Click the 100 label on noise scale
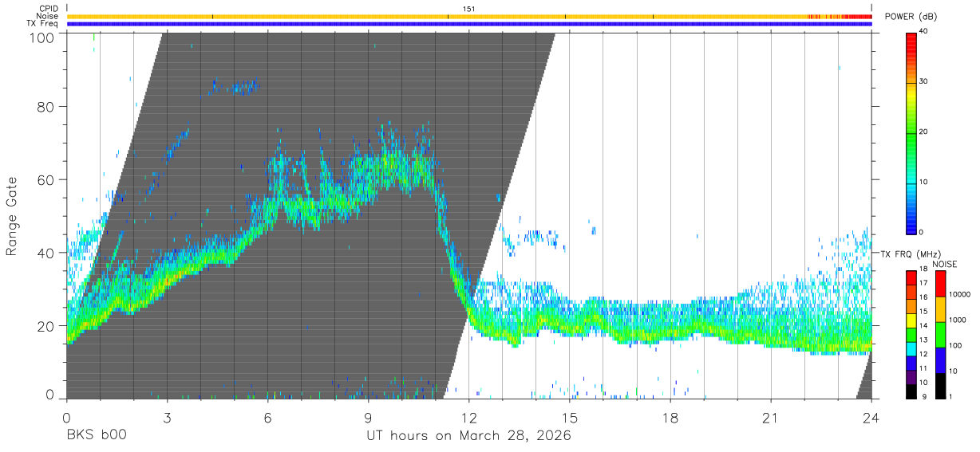 (955, 346)
